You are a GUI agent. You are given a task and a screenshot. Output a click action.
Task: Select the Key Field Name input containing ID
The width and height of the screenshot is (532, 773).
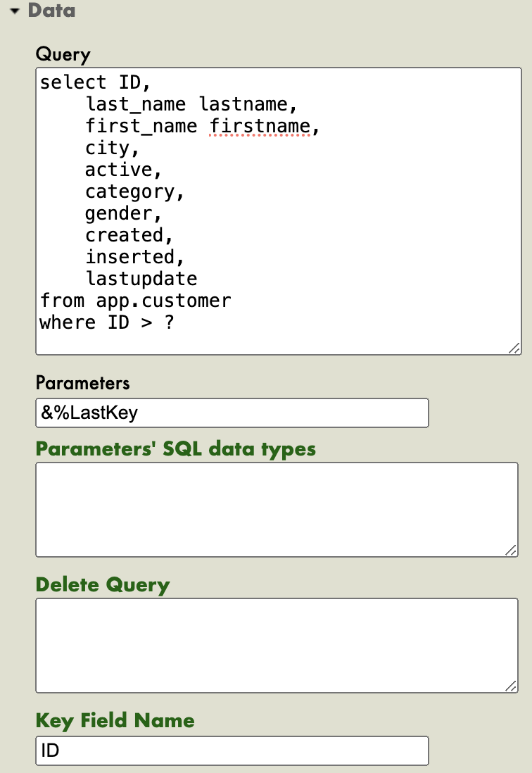pos(232,750)
